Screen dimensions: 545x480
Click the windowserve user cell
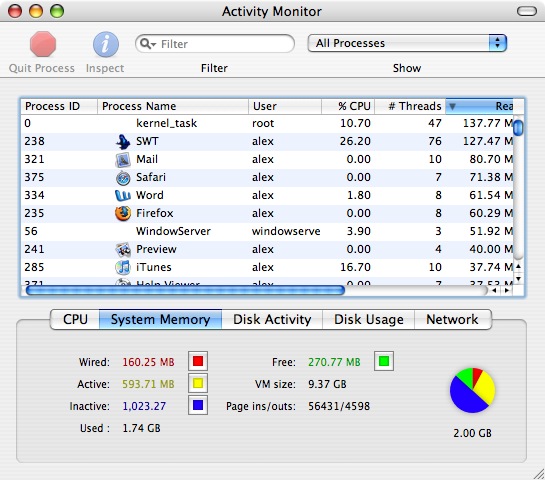[286, 231]
